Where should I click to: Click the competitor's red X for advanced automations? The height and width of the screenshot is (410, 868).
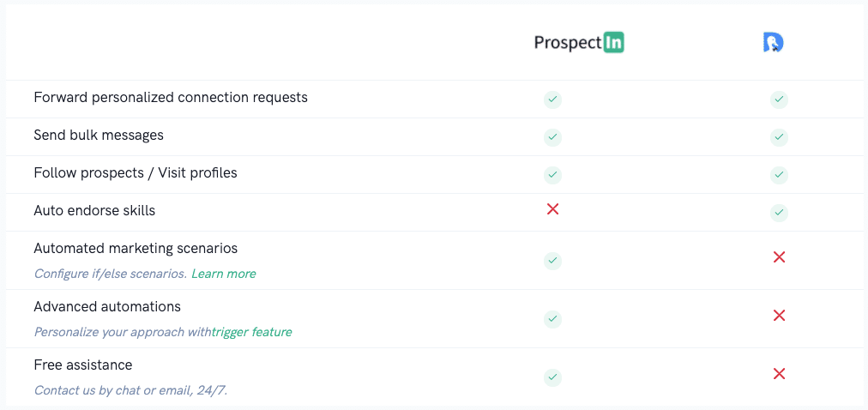[x=779, y=316]
